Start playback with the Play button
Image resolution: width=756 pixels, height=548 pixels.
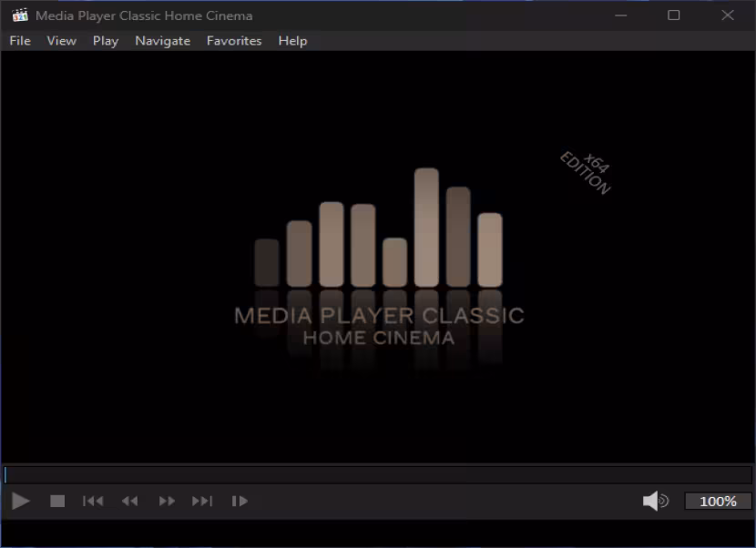tap(20, 502)
